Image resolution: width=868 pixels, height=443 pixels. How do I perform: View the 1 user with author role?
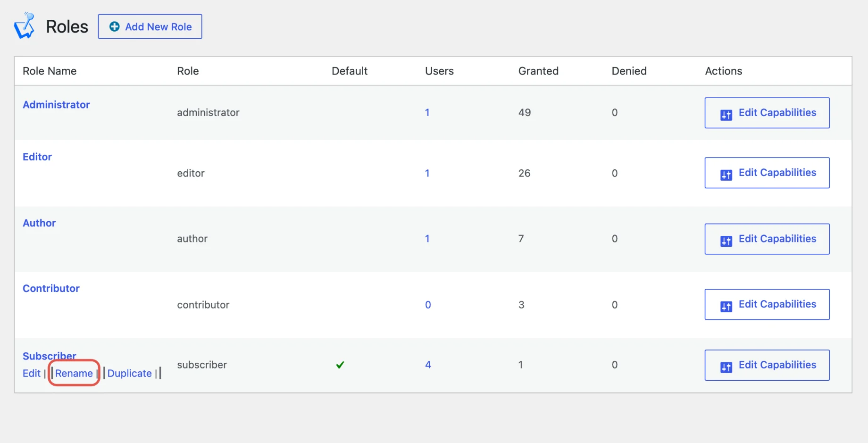click(x=427, y=239)
